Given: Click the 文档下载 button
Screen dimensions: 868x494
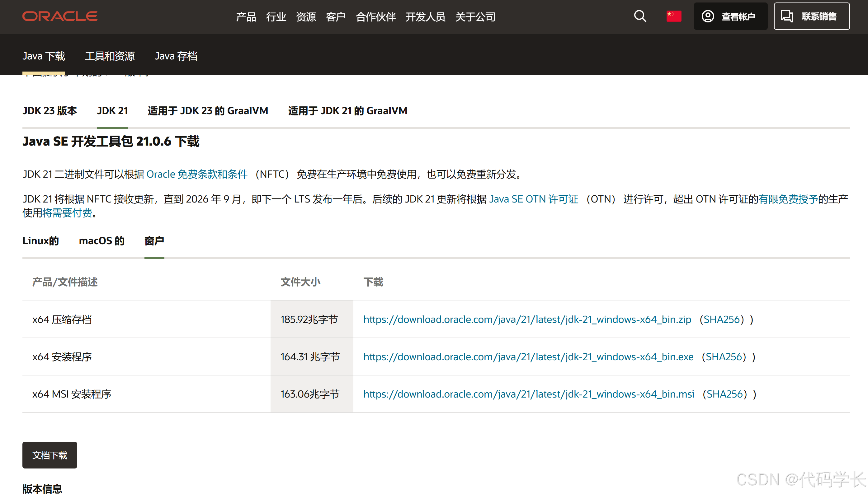Looking at the screenshot, I should (x=49, y=455).
